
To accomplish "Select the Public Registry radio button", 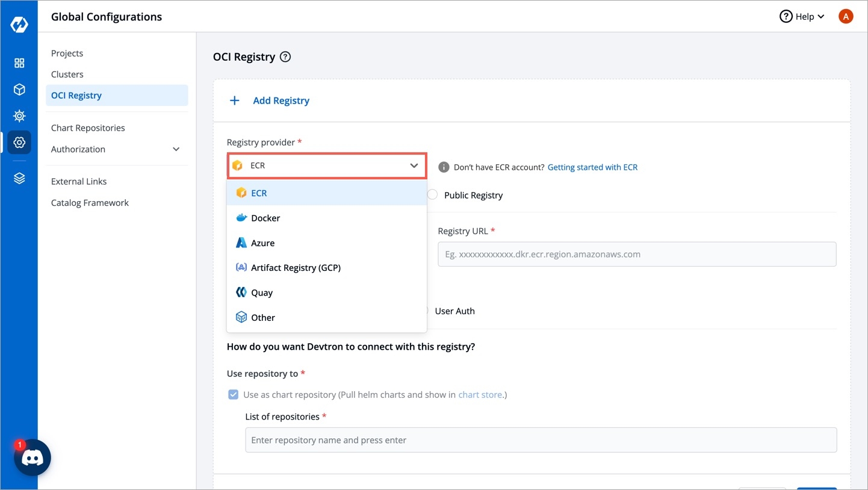I will click(x=432, y=195).
